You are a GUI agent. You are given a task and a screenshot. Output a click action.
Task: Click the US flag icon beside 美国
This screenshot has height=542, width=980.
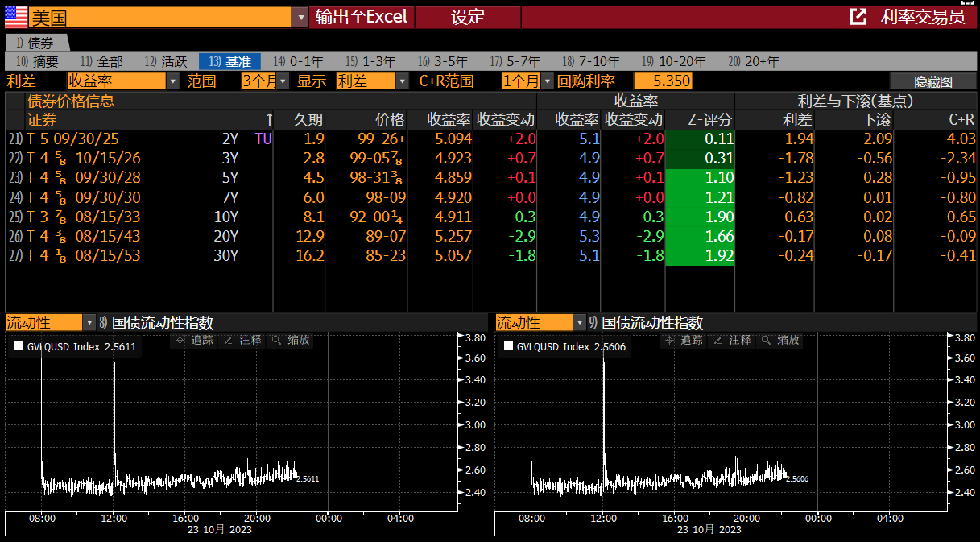[x=15, y=17]
